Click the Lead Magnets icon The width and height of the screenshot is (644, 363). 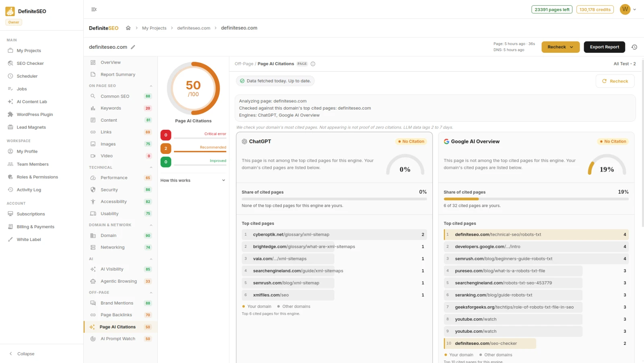tap(10, 127)
